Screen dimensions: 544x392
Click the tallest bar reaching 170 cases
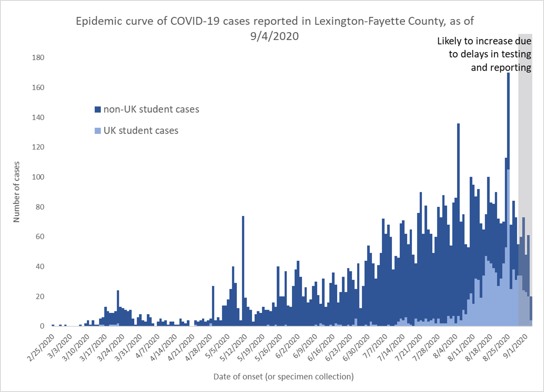tap(509, 199)
